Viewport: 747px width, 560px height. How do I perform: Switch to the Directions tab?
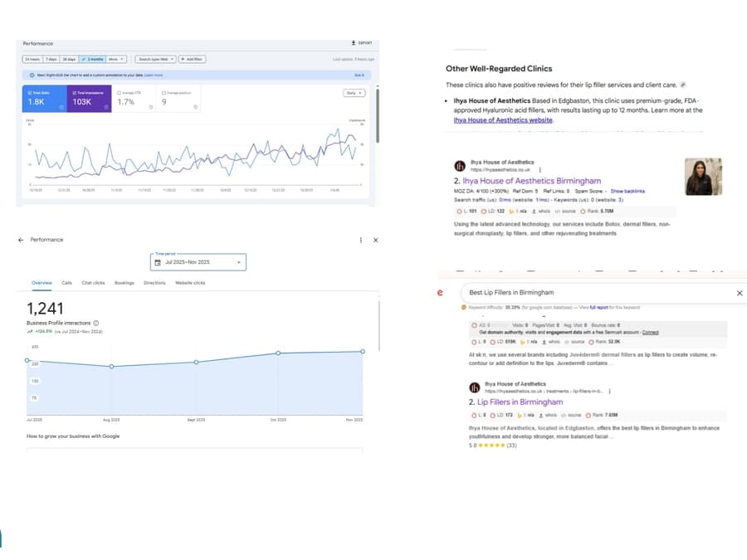pos(155,283)
